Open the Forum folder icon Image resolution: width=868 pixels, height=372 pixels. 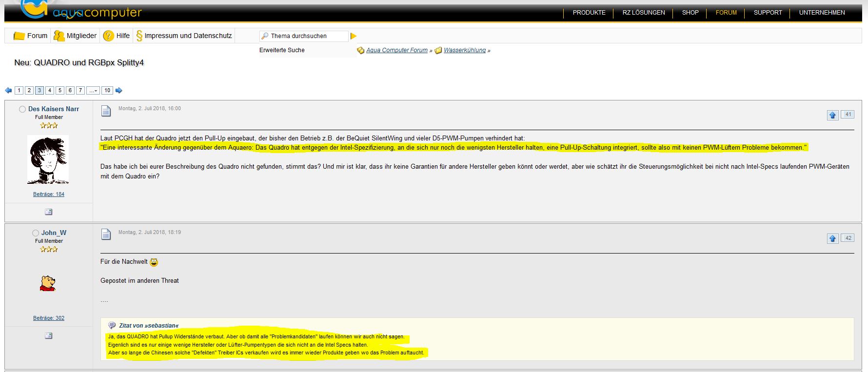[x=19, y=36]
